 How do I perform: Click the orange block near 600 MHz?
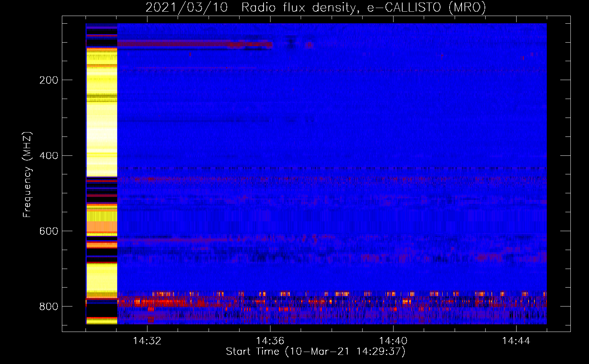(x=102, y=227)
